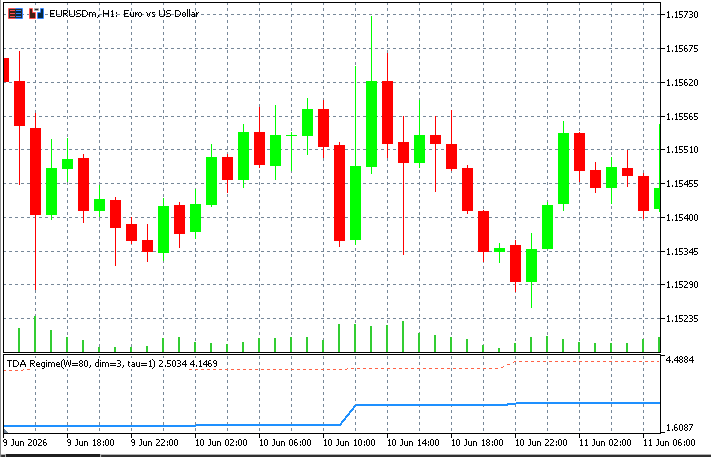Open Depth of Market red-blue table icon
Screen dimensions: 711x457
15,14
